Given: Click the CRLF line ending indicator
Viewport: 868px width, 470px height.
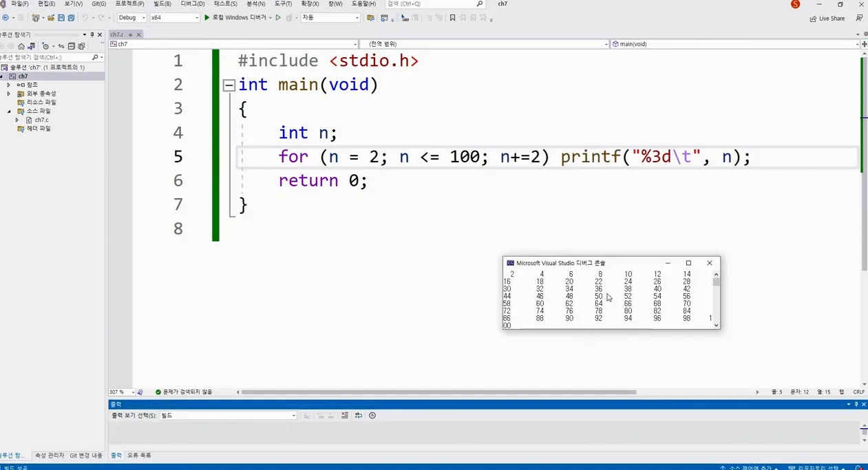Looking at the screenshot, I should pos(858,392).
